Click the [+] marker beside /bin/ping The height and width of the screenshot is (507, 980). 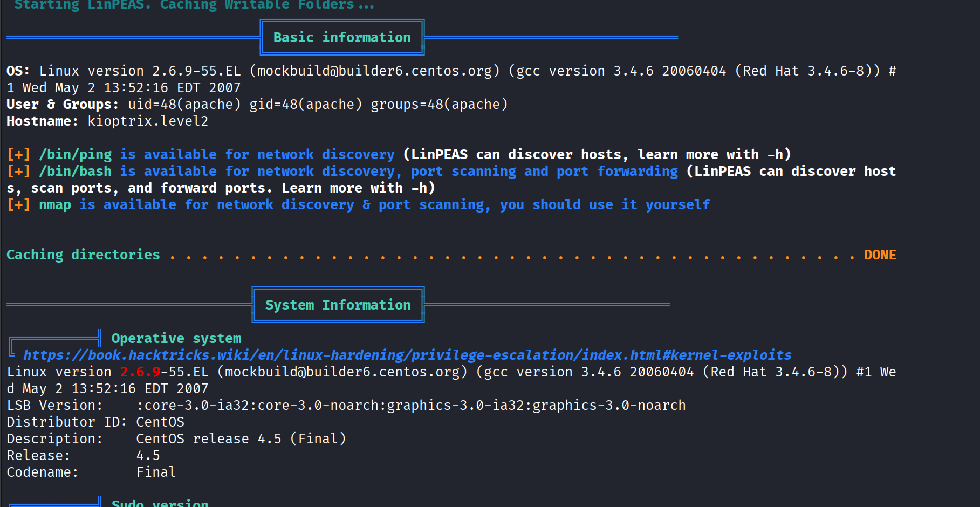18,155
